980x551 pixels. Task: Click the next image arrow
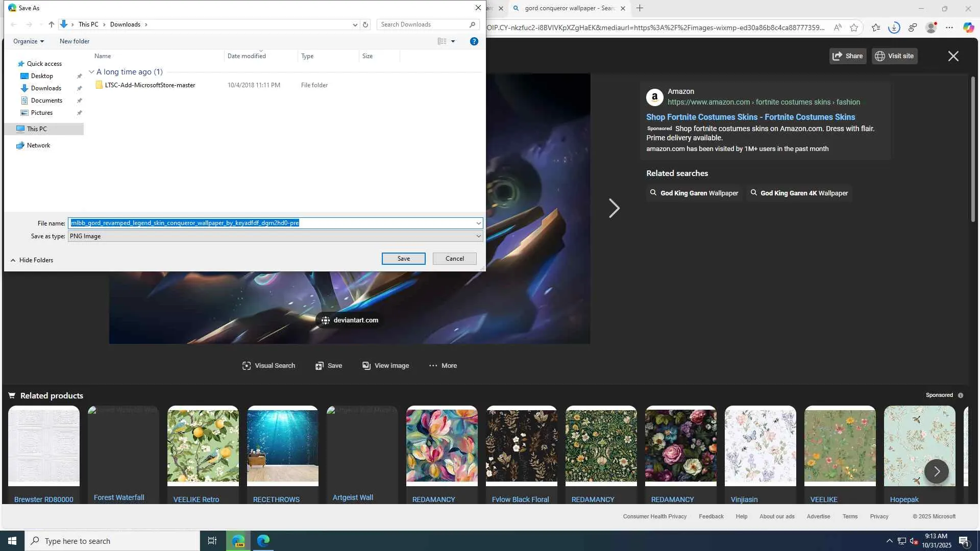point(614,208)
